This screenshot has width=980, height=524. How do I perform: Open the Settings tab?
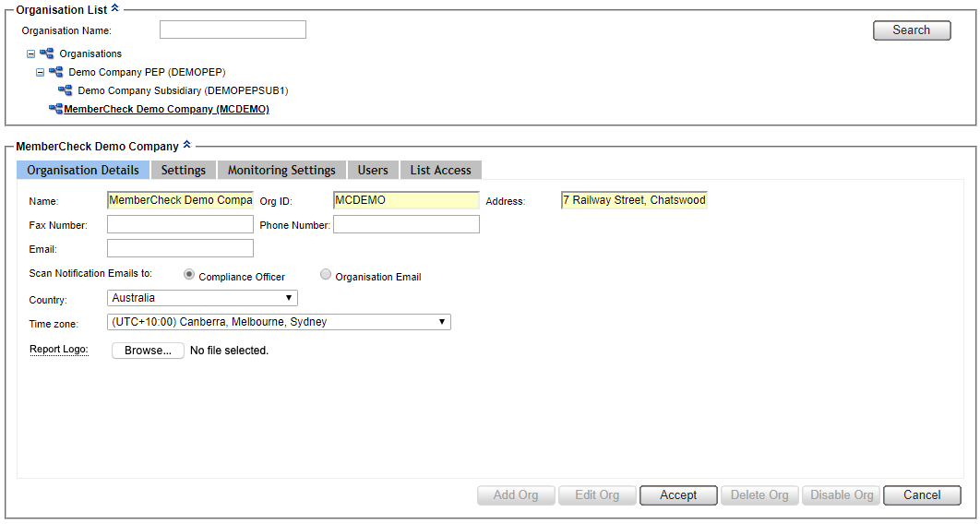click(x=184, y=170)
